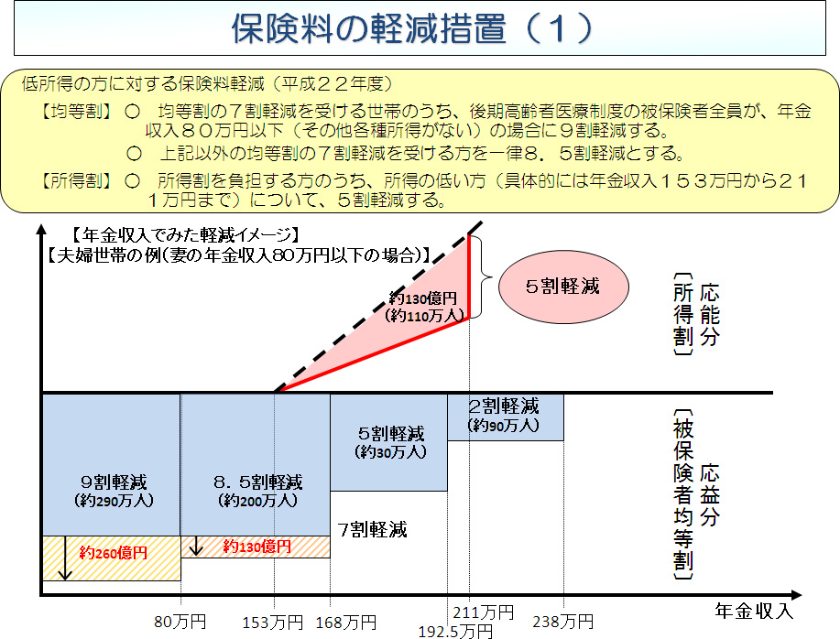Click the 7割軽減 label
Viewport: 840px width, 639px height.
pyautogui.click(x=372, y=529)
